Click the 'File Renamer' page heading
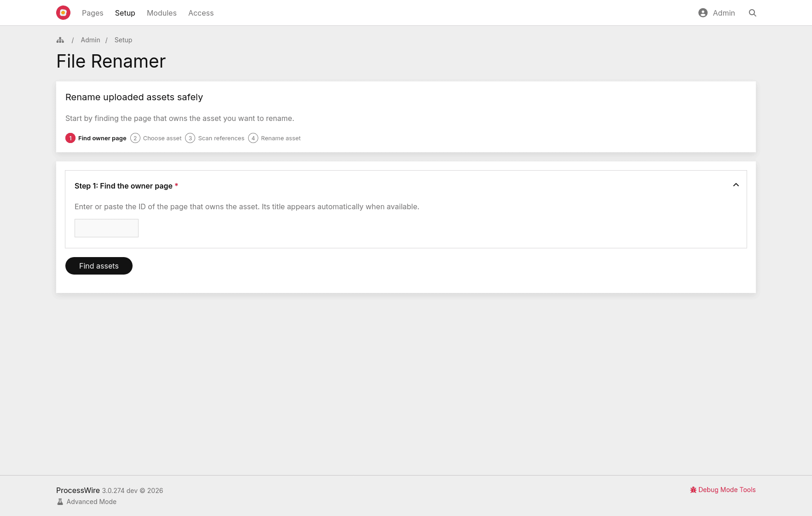812x516 pixels. (x=111, y=61)
